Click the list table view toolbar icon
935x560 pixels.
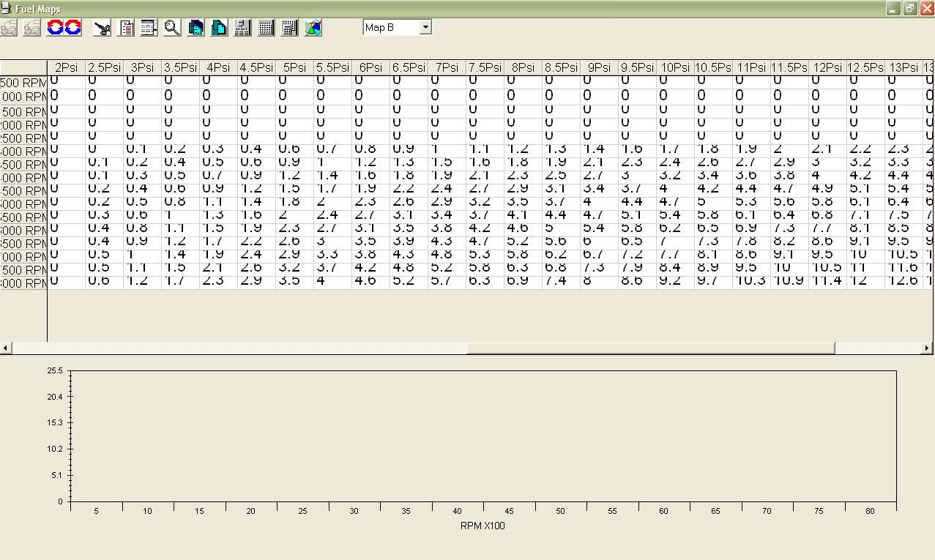(x=149, y=28)
